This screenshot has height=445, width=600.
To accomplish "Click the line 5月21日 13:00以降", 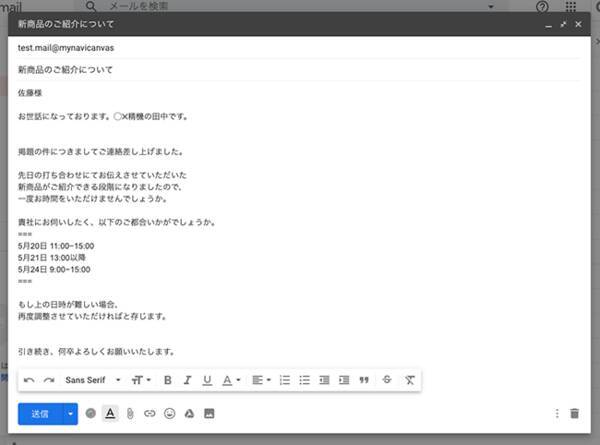I will click(52, 258).
